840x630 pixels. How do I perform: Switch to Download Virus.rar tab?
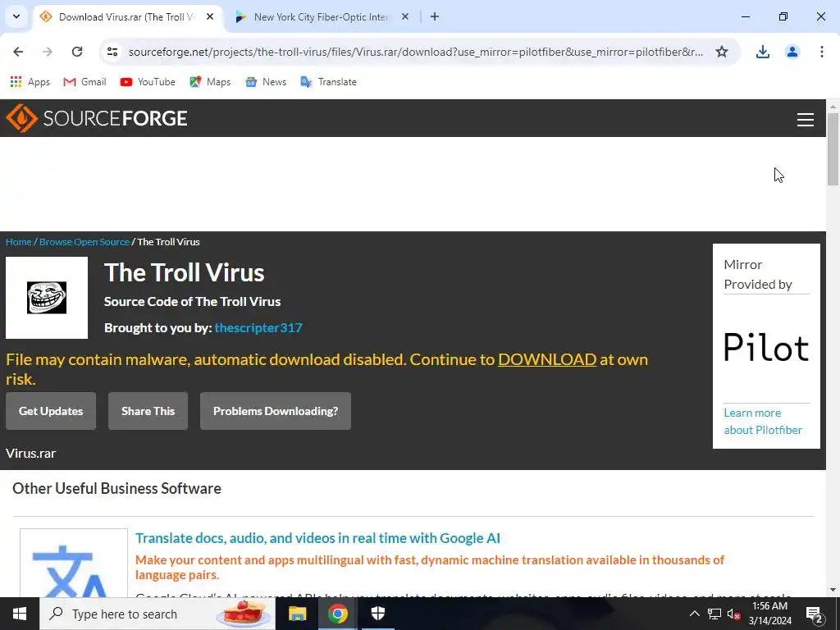pos(126,17)
